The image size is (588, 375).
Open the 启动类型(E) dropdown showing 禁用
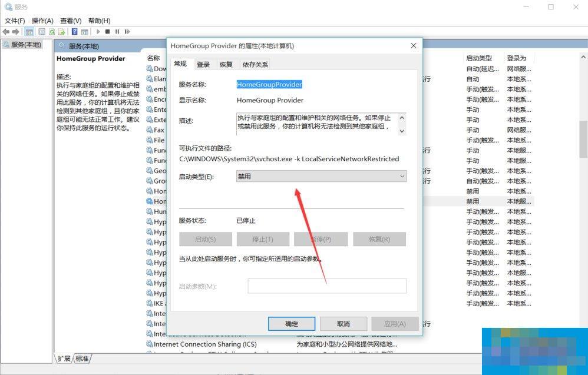click(321, 176)
